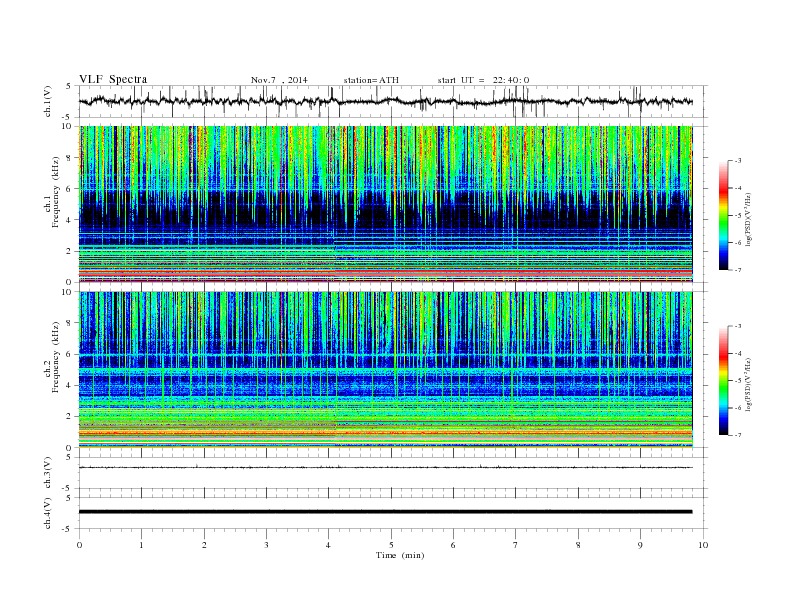Select the "start UT = 22:40:0" header text
The width and height of the screenshot is (792, 612).
(483, 80)
